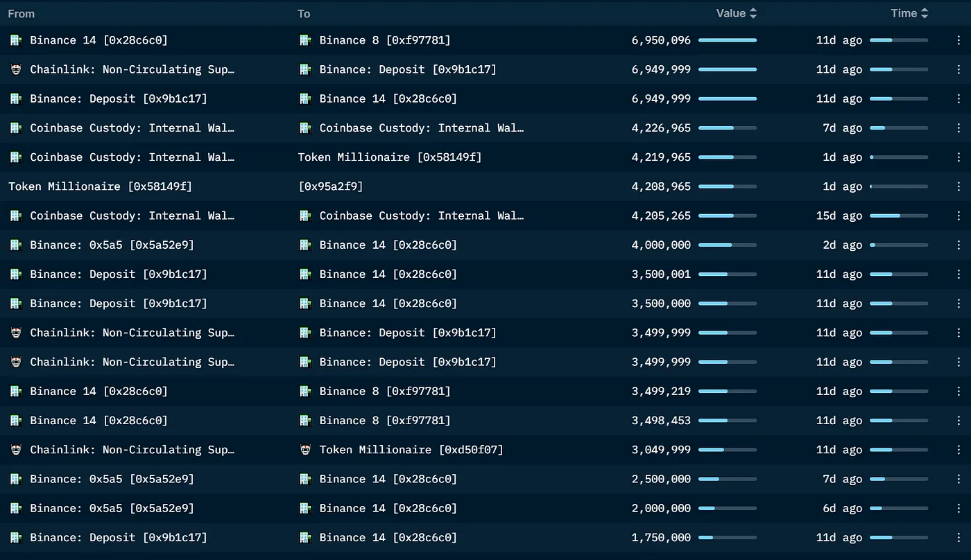Open the three-dot menu for the 6,950,096 transfer
Image resolution: width=971 pixels, height=560 pixels.
(x=959, y=40)
